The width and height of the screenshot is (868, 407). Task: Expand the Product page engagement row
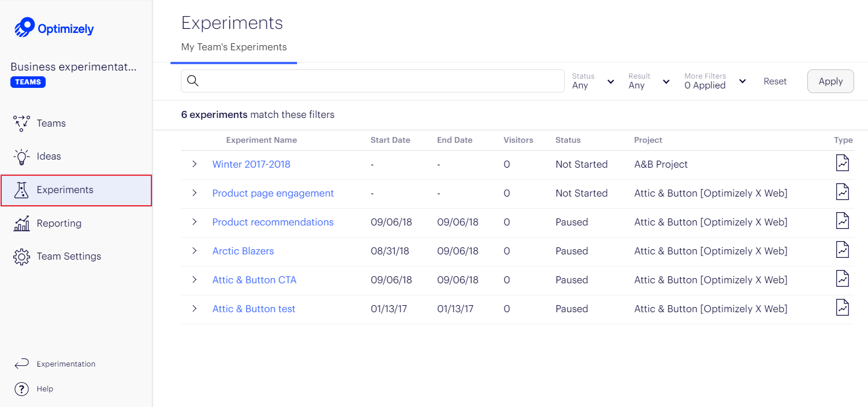[194, 193]
